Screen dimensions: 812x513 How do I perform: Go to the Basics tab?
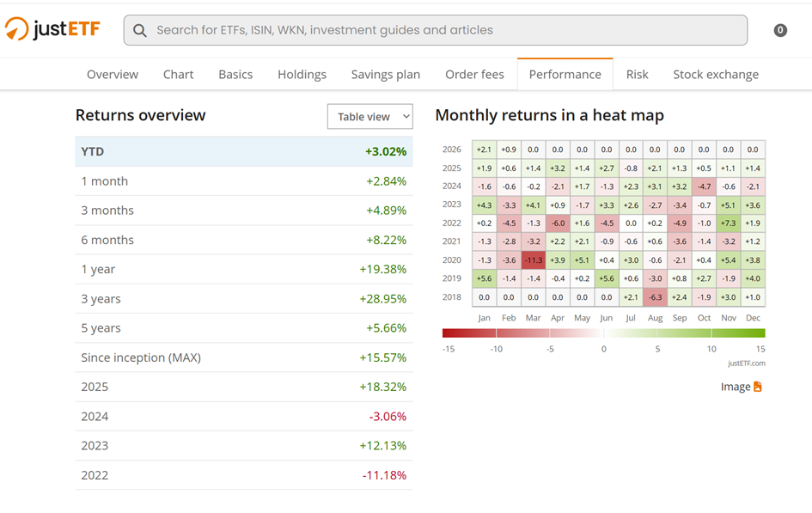(x=235, y=75)
